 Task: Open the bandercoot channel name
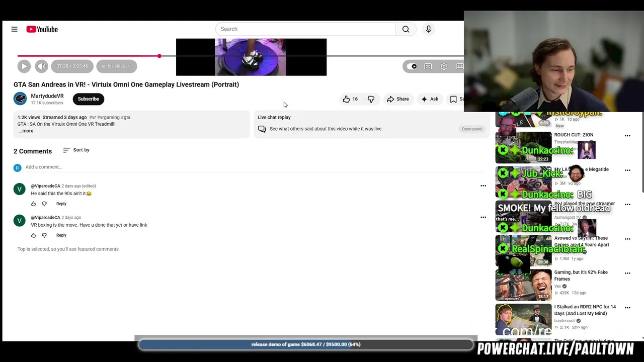pos(565,321)
